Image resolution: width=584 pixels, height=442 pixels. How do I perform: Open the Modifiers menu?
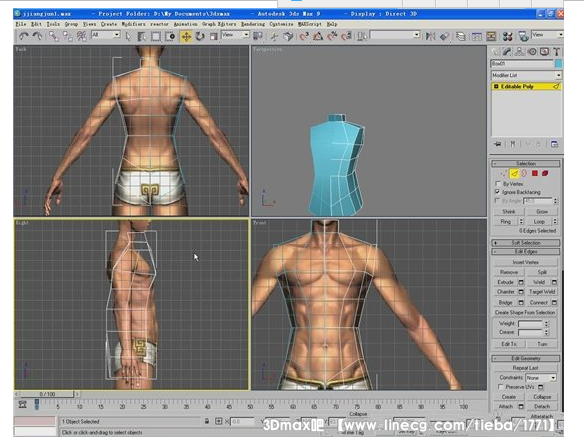pyautogui.click(x=133, y=24)
